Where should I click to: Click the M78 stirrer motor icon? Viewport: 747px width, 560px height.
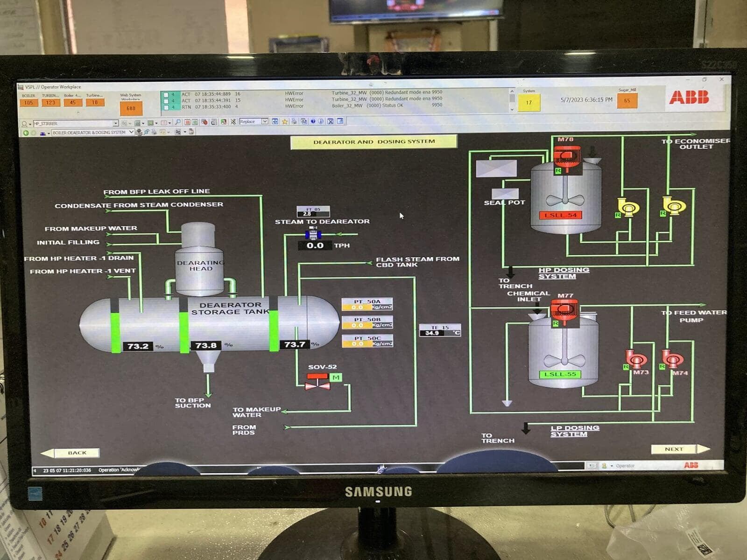[566, 155]
